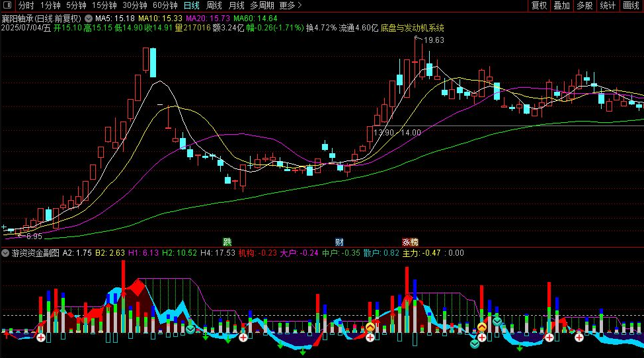Image resolution: width=644 pixels, height=358 pixels.
Task: Click the 收14.91 close price
Action: (x=159, y=28)
